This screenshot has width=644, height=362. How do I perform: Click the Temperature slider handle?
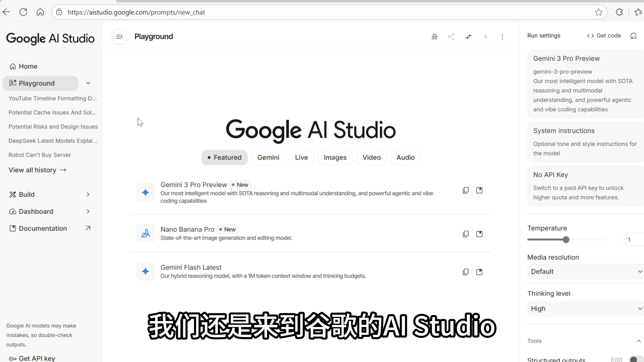566,240
